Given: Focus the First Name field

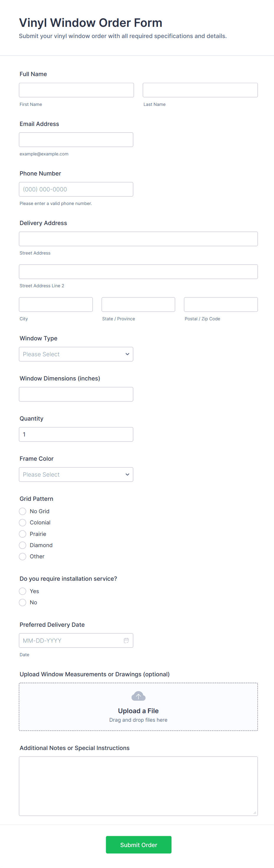Looking at the screenshot, I should [76, 90].
